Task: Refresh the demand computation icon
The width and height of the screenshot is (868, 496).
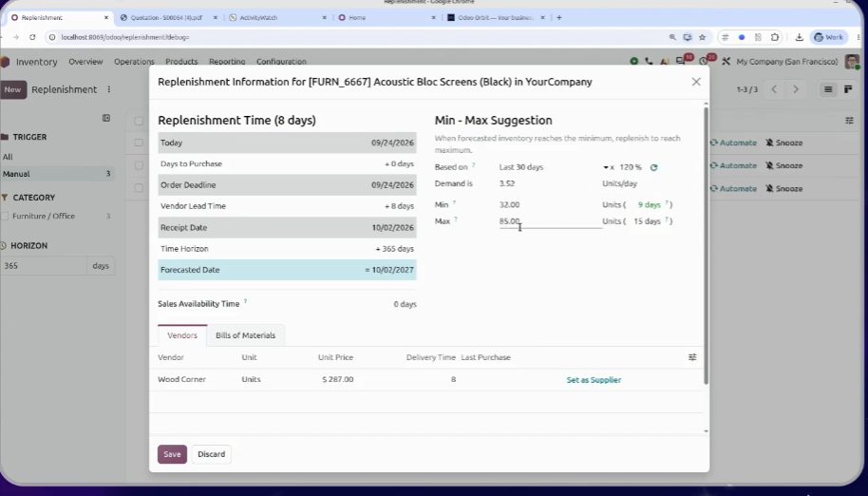Action: 653,167
